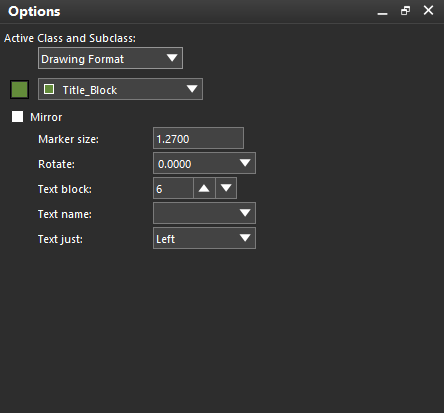
Task: Float or restore the Options panel
Action: (x=405, y=11)
